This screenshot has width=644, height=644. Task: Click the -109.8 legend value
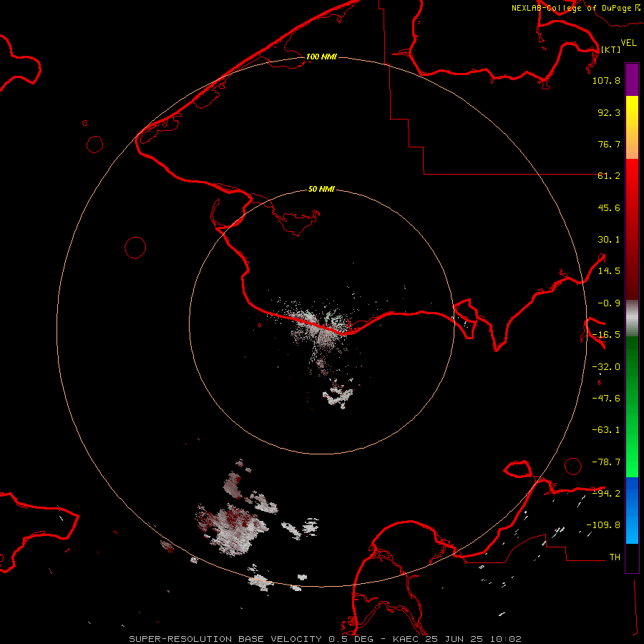coord(603,525)
